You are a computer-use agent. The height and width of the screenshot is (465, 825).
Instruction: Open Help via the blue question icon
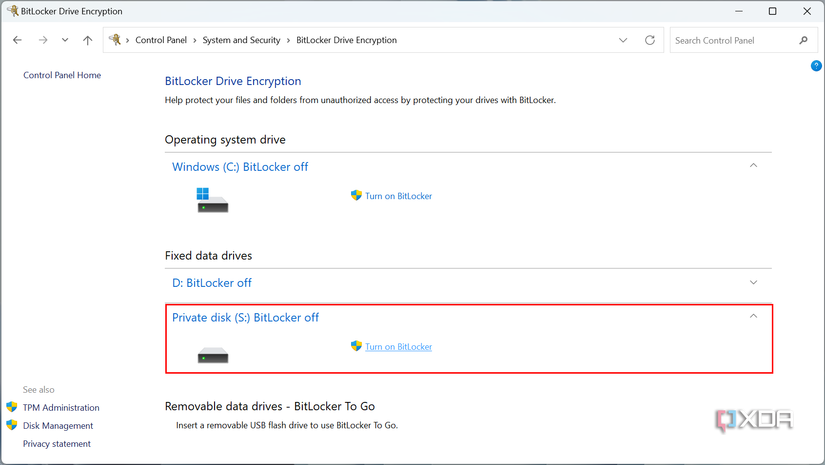pyautogui.click(x=816, y=66)
